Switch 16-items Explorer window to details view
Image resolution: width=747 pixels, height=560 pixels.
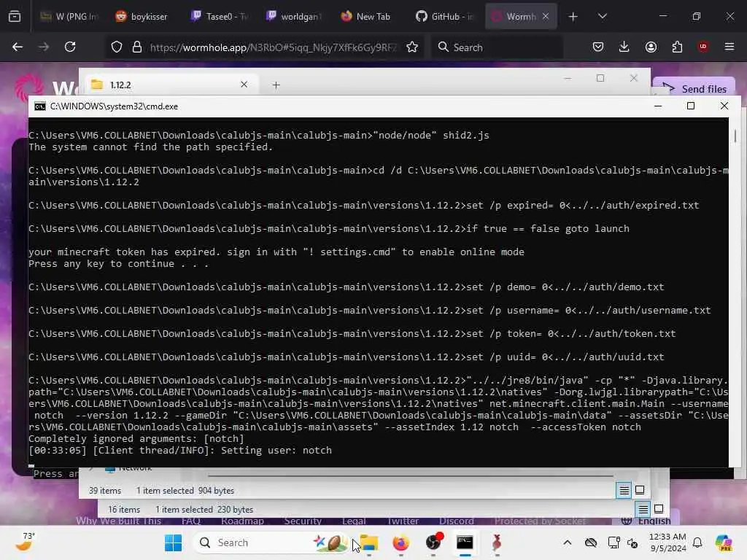tap(643, 510)
